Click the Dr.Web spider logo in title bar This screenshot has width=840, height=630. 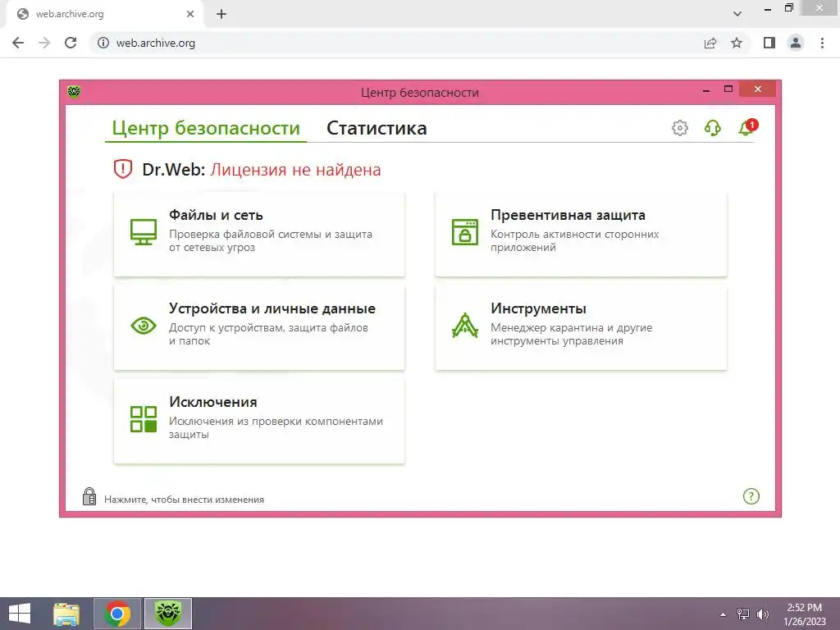point(74,92)
